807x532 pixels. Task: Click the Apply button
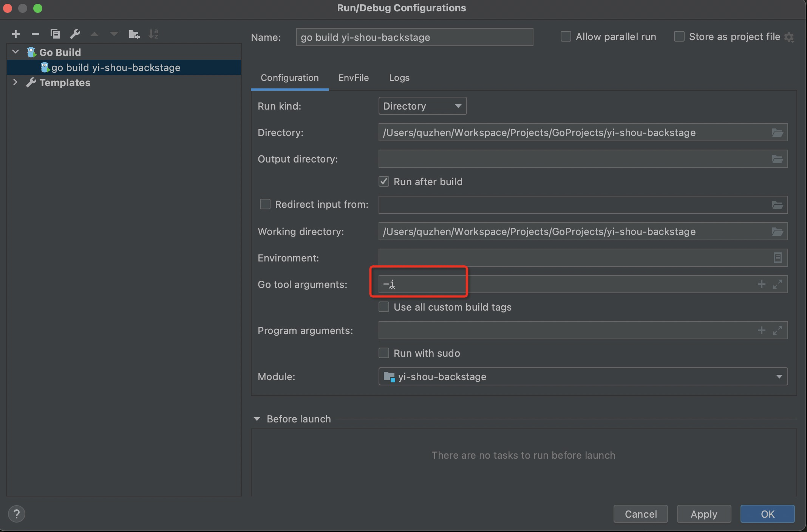[703, 514]
